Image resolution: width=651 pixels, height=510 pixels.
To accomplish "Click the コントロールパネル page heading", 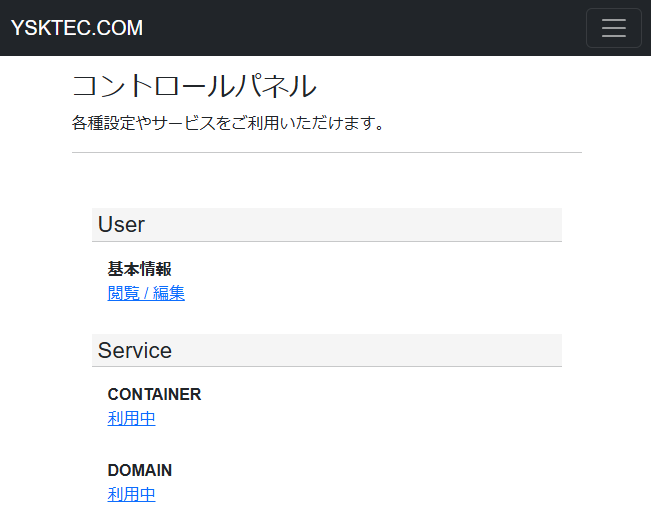I will [194, 86].
